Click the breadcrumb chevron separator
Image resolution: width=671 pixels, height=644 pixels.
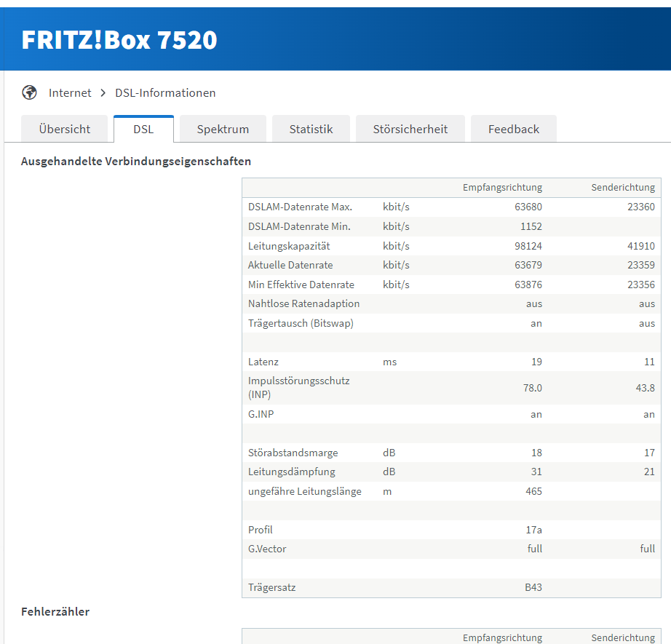click(x=103, y=93)
